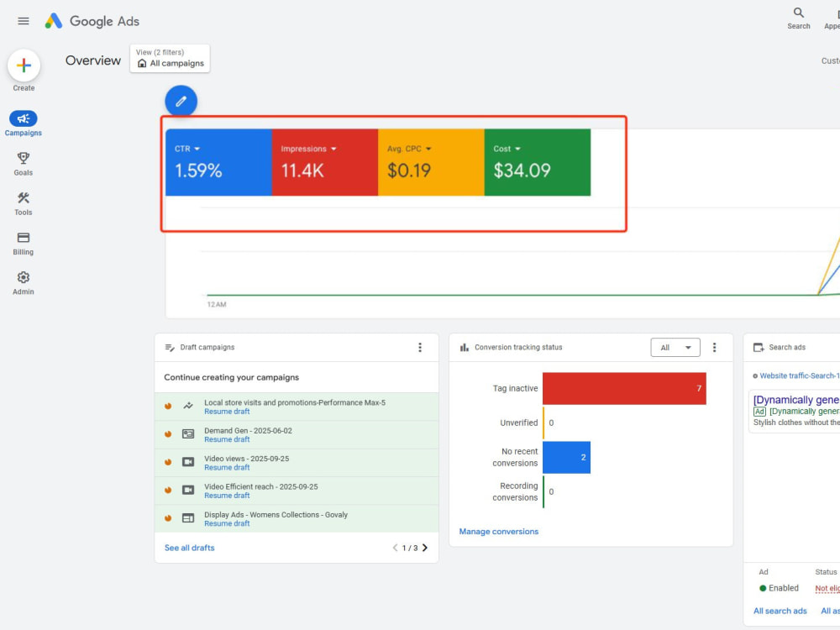Resume draft for Local store visits Performance Max-5
The image size is (840, 630).
pos(227,412)
